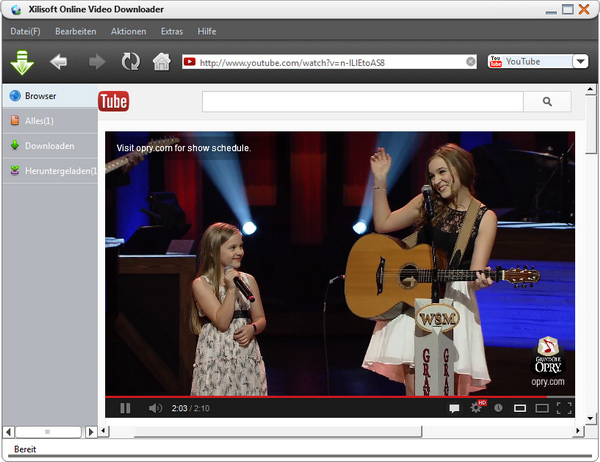Open the home page icon

[161, 61]
